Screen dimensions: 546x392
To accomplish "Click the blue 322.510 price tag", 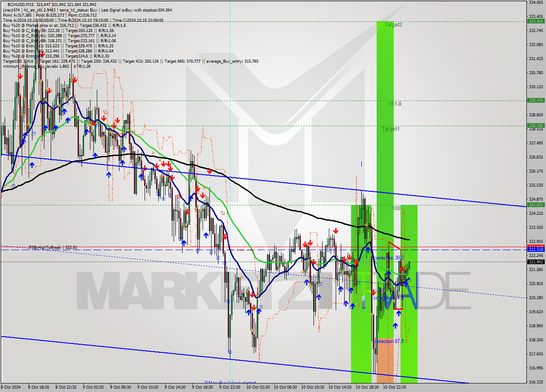I will click(x=536, y=250).
